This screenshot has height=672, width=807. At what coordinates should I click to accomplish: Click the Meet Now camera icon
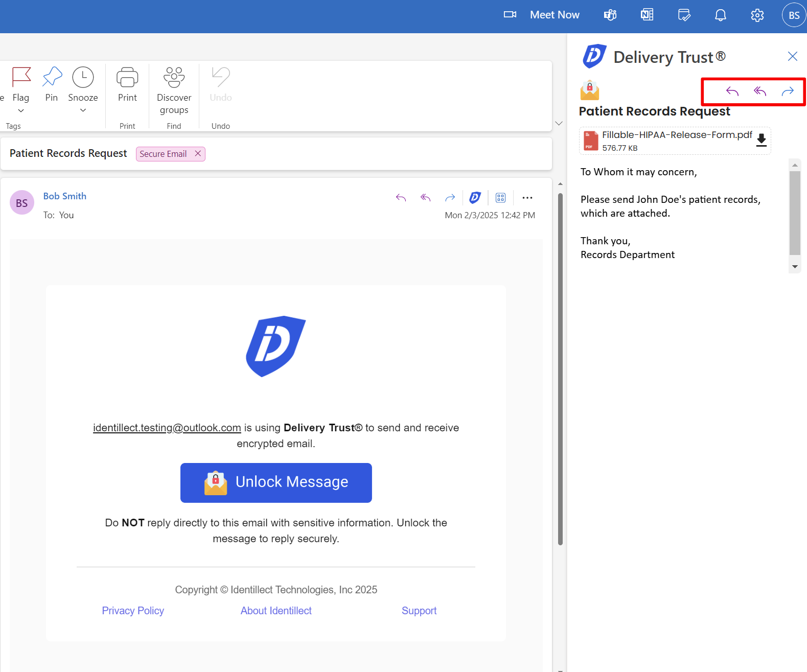point(510,15)
